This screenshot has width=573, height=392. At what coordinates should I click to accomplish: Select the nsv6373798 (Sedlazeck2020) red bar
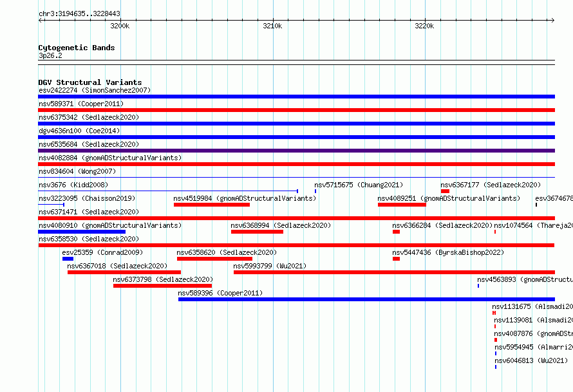tap(163, 286)
